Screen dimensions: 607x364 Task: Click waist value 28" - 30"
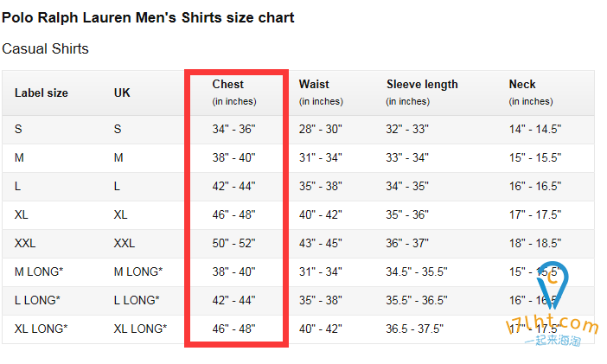tap(321, 130)
